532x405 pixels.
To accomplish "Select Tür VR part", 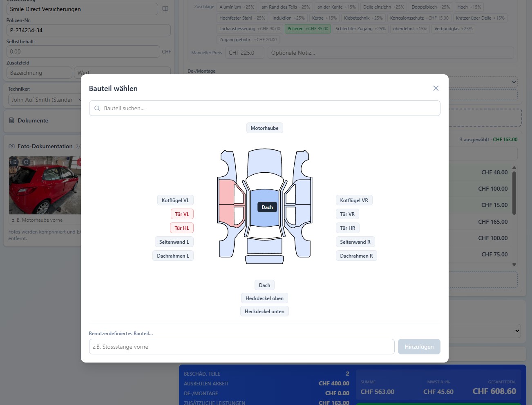I will (347, 214).
